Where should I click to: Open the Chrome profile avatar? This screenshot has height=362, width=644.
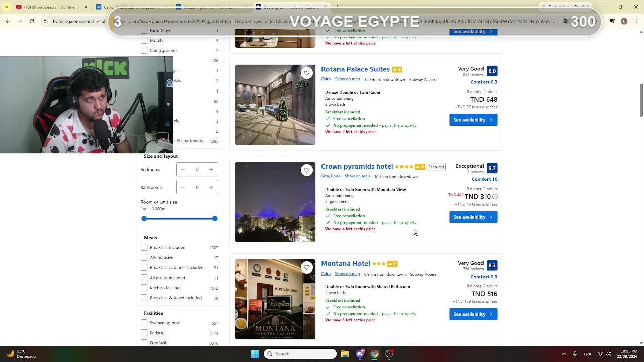pos(624,21)
